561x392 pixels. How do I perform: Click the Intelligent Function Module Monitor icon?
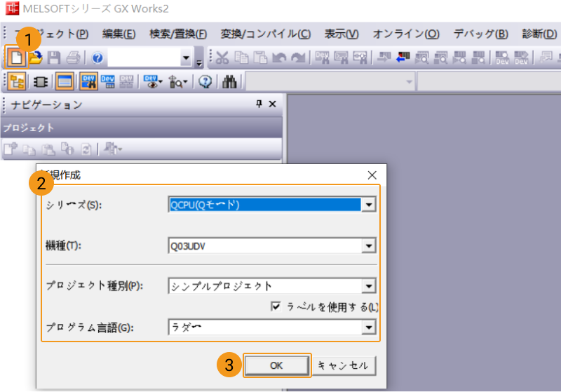[175, 82]
